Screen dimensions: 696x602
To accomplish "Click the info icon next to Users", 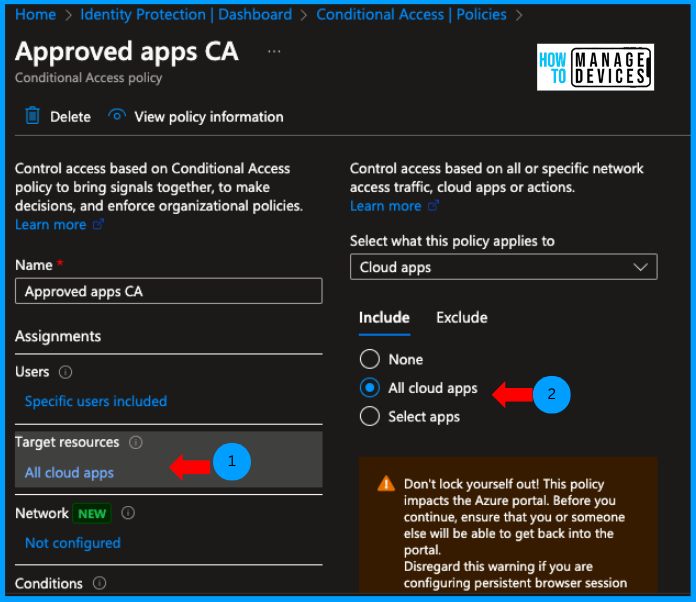I will tap(65, 372).
